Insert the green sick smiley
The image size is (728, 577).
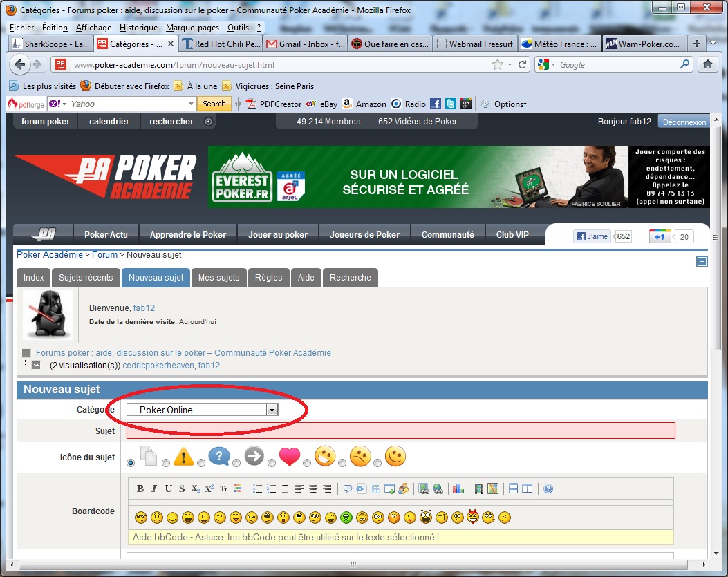pos(346,517)
